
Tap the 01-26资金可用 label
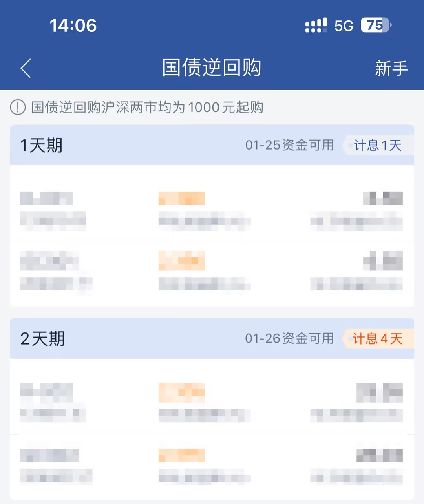coord(290,338)
